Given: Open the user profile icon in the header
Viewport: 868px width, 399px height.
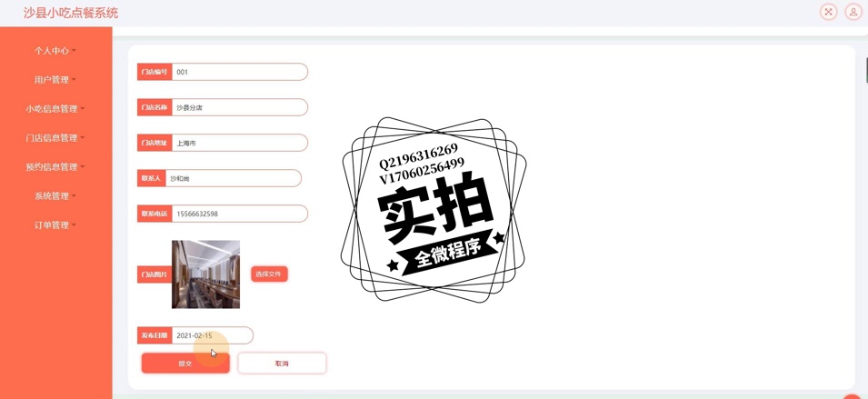Looking at the screenshot, I should point(853,12).
